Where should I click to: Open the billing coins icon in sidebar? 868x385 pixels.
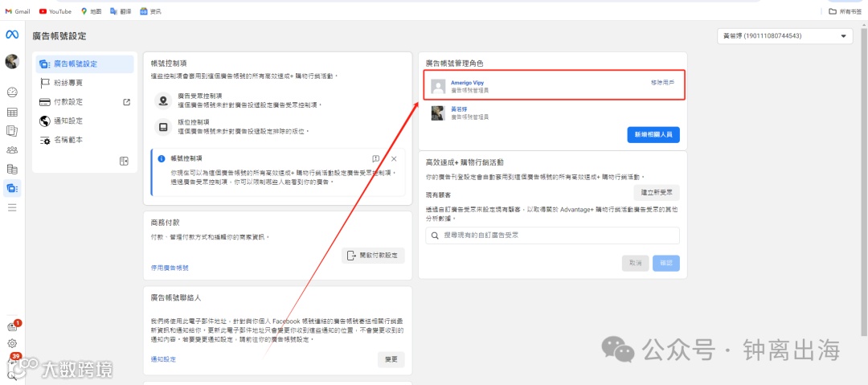12,169
